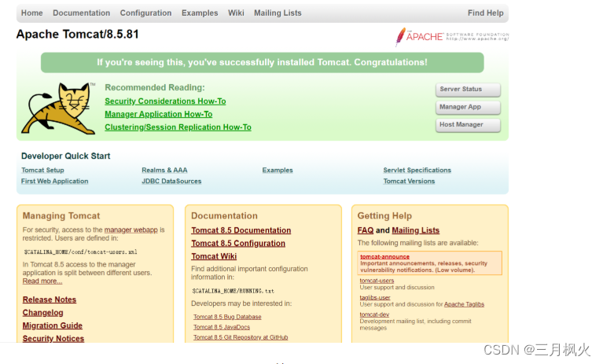Open Examples link under Developer Quick Start
The width and height of the screenshot is (603, 364).
coord(278,170)
